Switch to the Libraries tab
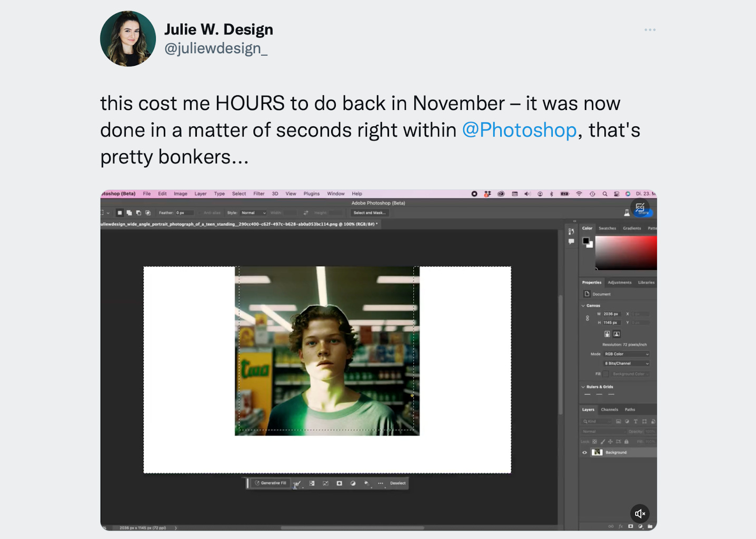The image size is (756, 539). pyautogui.click(x=646, y=283)
